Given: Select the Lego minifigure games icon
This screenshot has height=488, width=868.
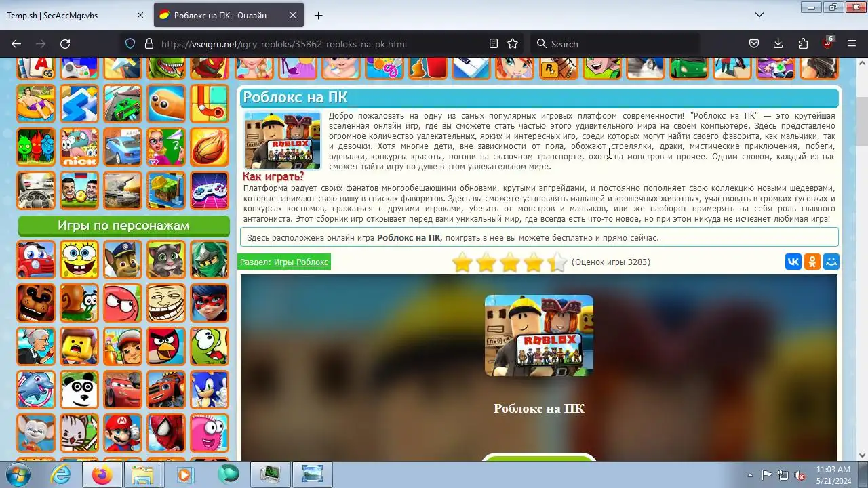Looking at the screenshot, I should point(79,346).
